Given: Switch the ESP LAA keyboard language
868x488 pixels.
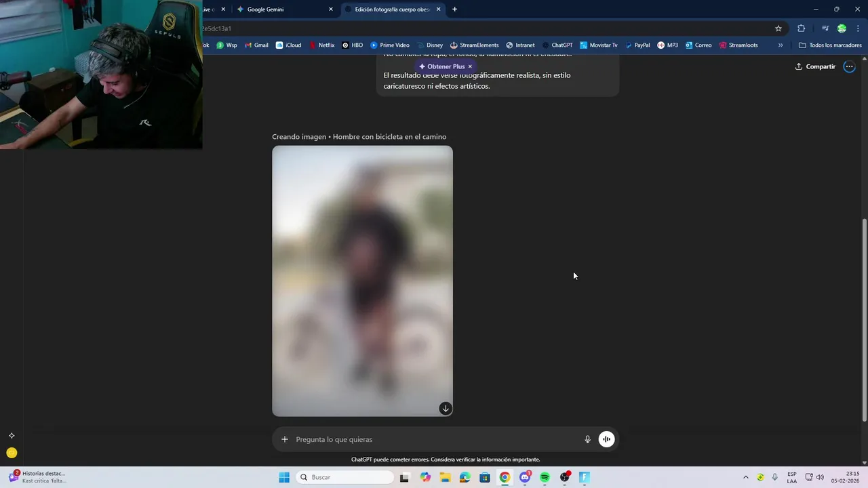Looking at the screenshot, I should click(792, 477).
